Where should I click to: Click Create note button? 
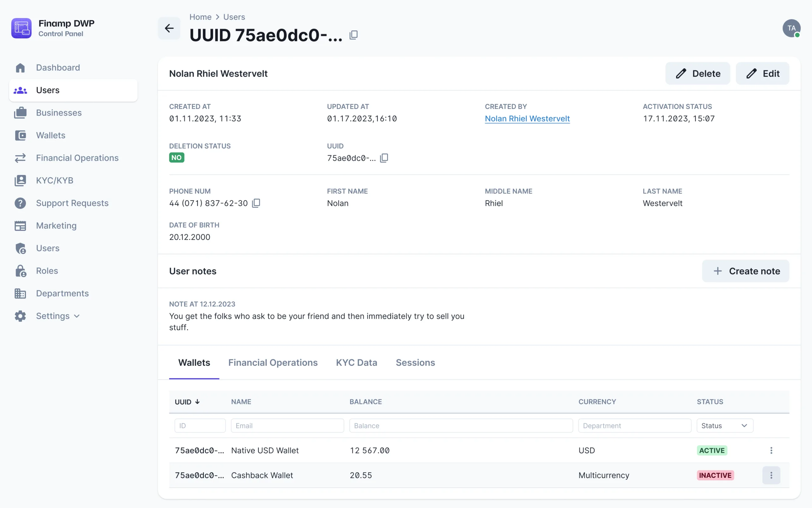[x=746, y=271]
